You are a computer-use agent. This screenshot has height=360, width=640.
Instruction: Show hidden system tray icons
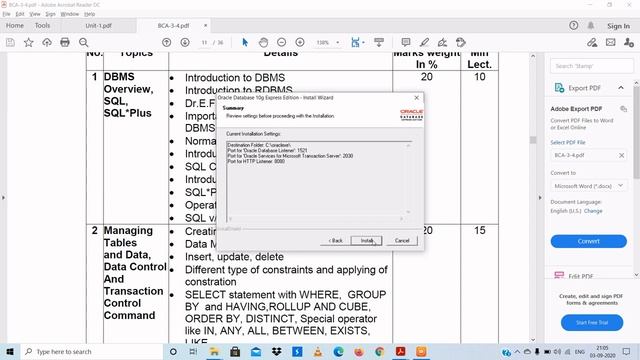pos(517,351)
